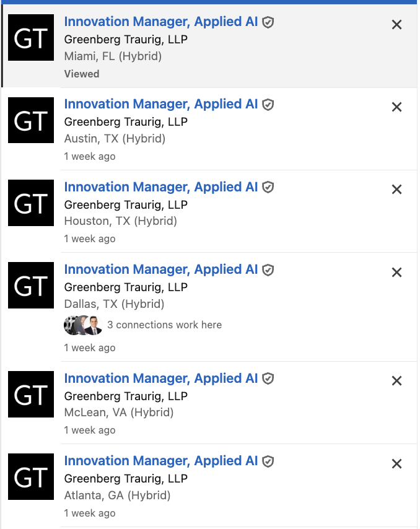Click the Viewed label on Miami listing
The image size is (420, 529).
coord(81,74)
